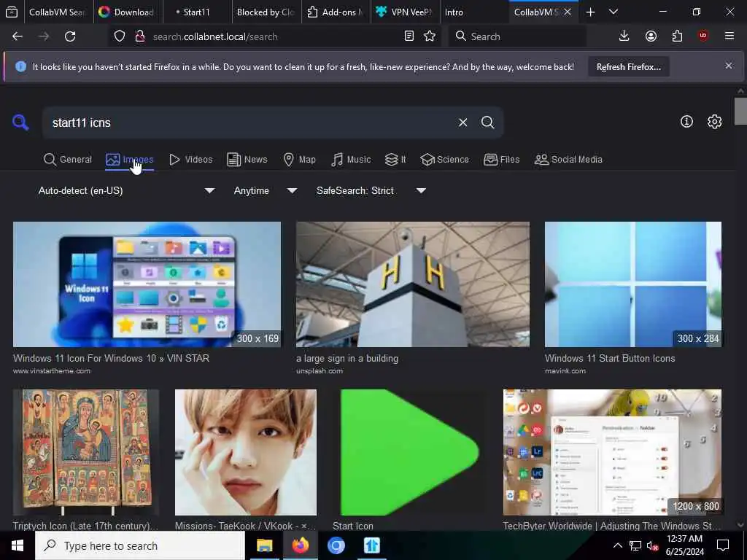Image resolution: width=747 pixels, height=560 pixels.
Task: Click the Refresh Firefox button
Action: pyautogui.click(x=628, y=67)
